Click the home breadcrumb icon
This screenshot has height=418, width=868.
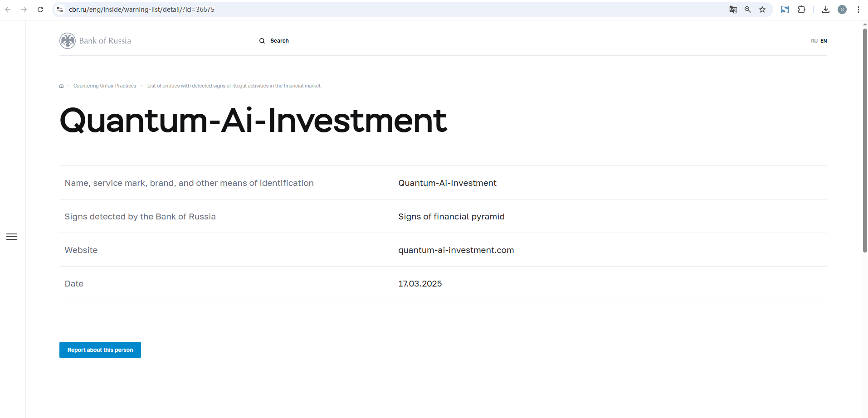[x=62, y=86]
